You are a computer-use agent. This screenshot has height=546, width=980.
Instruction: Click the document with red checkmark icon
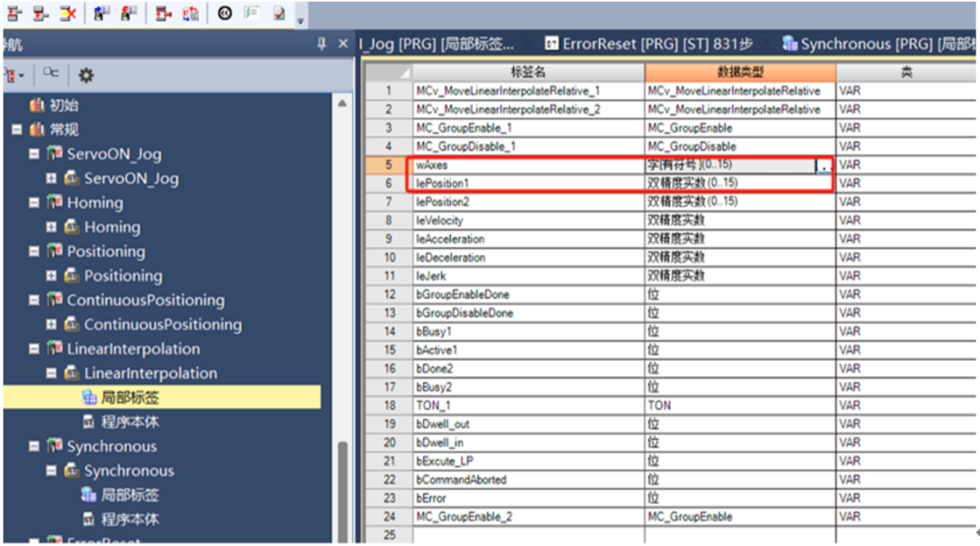coord(279,13)
